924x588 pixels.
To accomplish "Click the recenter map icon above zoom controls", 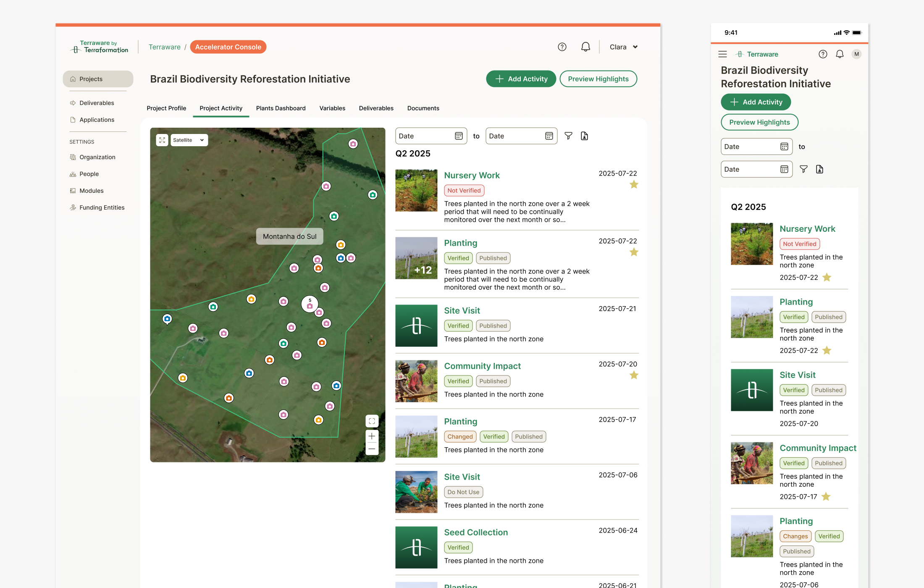I will (372, 421).
